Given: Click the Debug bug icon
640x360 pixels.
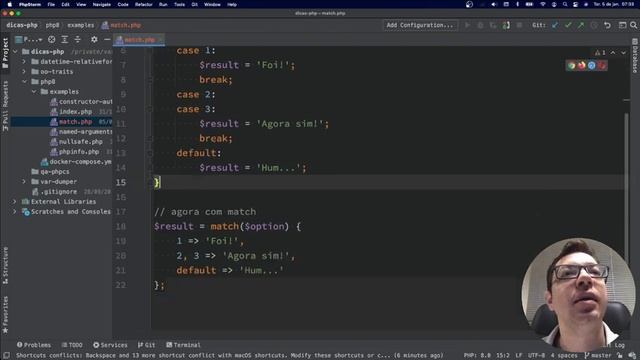Looking at the screenshot, I should pyautogui.click(x=480, y=25).
